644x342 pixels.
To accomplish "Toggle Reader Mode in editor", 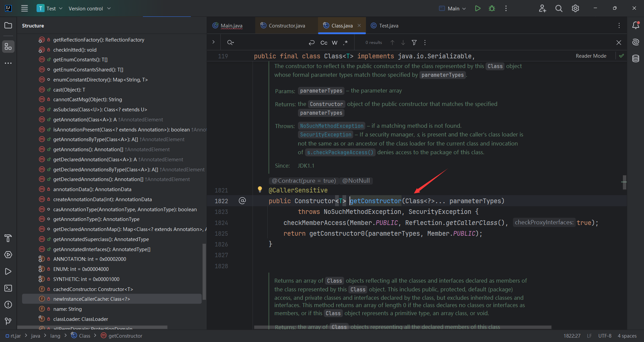I will (591, 56).
